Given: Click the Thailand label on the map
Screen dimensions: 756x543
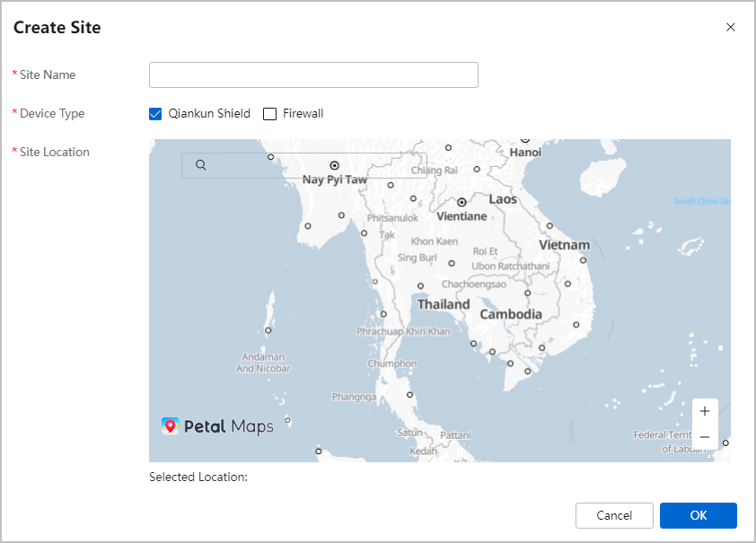Looking at the screenshot, I should tap(444, 304).
